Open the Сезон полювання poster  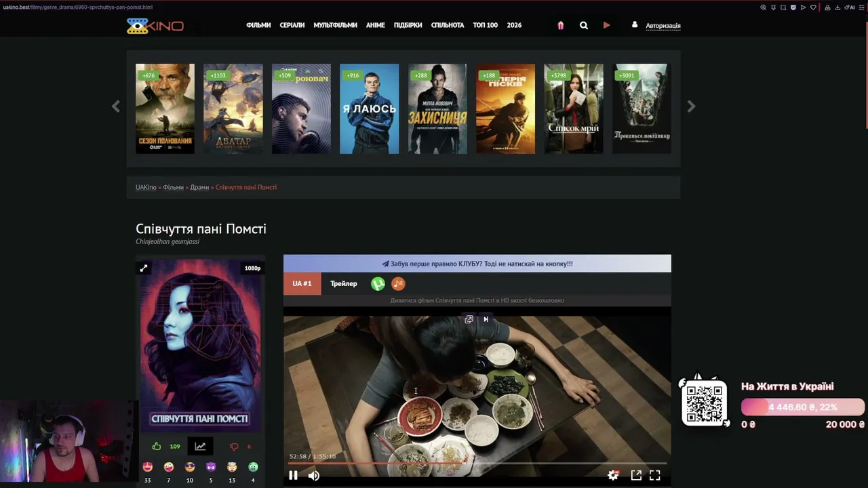[165, 108]
